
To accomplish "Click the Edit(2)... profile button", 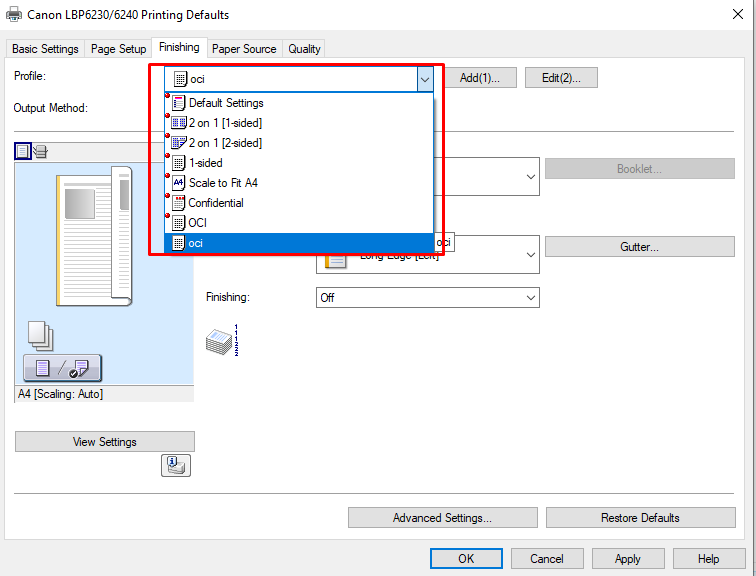I will (561, 78).
